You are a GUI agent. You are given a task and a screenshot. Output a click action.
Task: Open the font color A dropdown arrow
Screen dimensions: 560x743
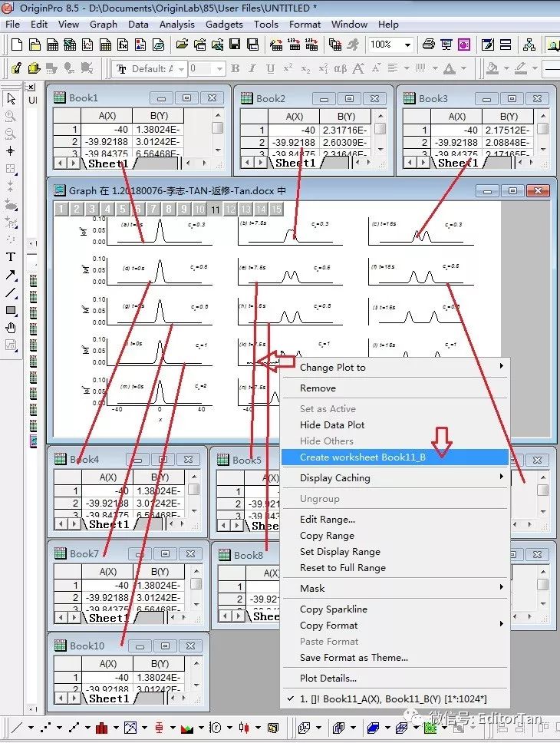463,69
